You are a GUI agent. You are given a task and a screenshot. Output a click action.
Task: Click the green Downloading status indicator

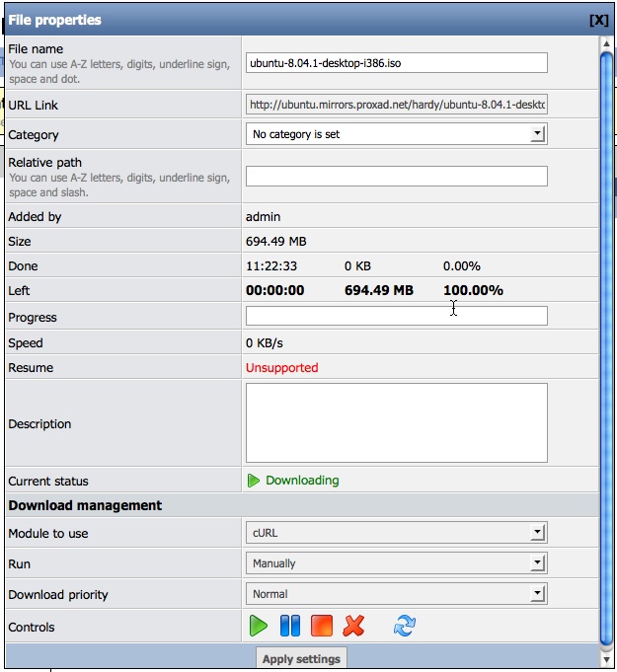(x=293, y=481)
